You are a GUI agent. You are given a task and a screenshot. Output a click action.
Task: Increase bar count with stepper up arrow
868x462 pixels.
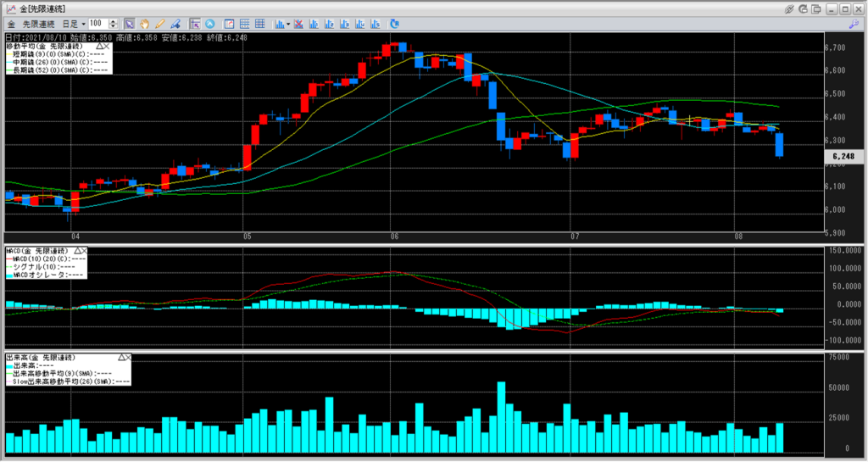[x=114, y=21]
